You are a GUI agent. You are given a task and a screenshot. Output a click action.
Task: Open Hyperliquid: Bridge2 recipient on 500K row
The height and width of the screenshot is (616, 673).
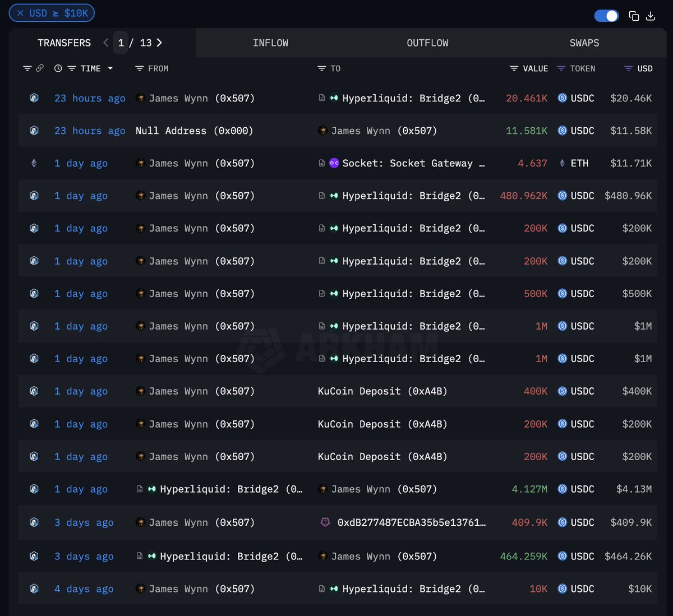(x=413, y=294)
